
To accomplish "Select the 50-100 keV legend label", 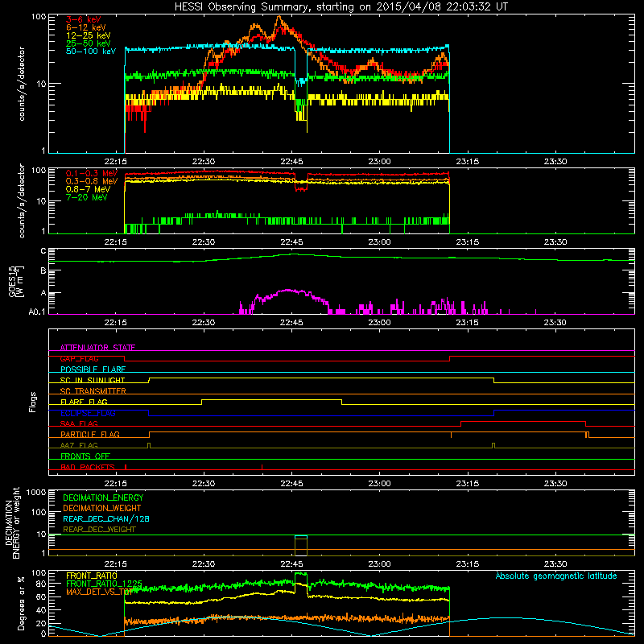I will coord(91,52).
